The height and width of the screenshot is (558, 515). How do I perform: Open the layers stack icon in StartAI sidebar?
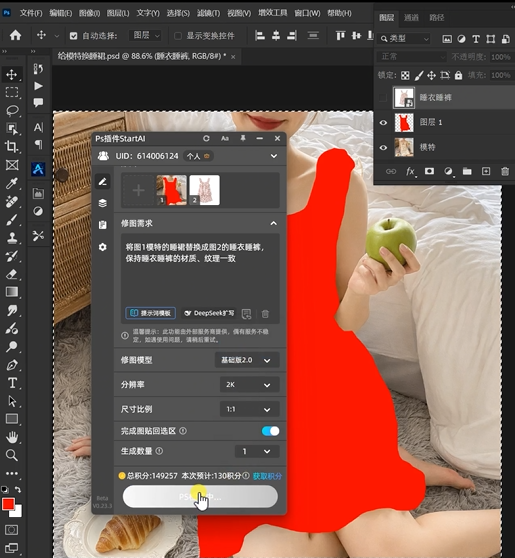103,203
